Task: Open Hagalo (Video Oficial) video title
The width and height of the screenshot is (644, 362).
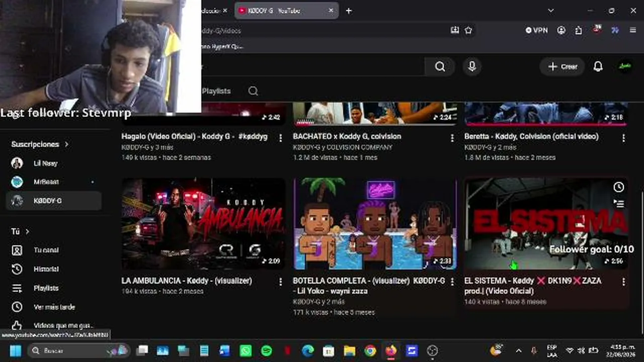Action: (194, 136)
